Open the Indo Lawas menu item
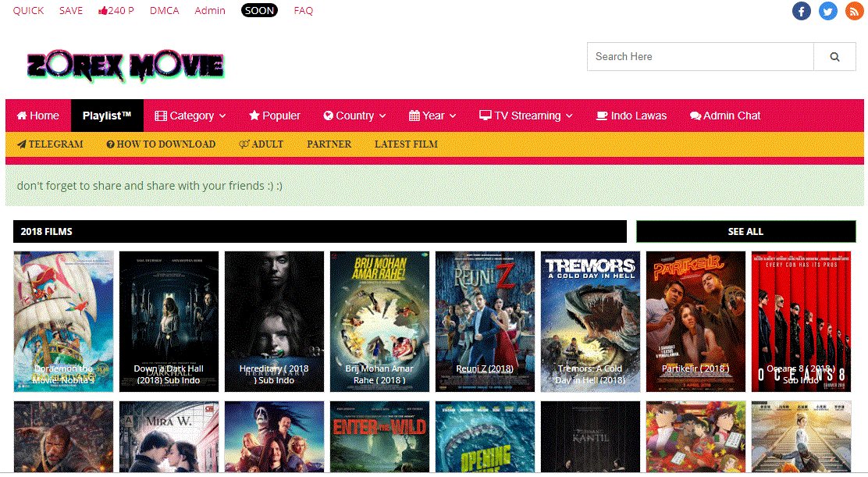Image resolution: width=868 pixels, height=477 pixels. pyautogui.click(x=631, y=116)
